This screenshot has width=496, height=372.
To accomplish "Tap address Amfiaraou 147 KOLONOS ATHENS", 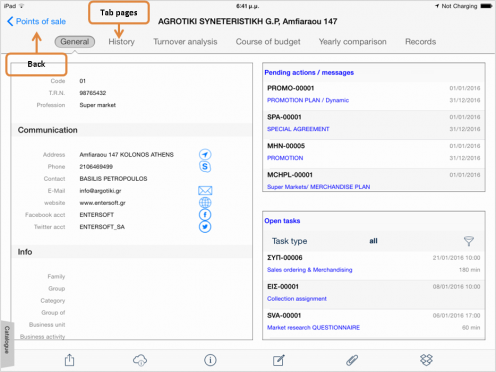I will pyautogui.click(x=126, y=155).
